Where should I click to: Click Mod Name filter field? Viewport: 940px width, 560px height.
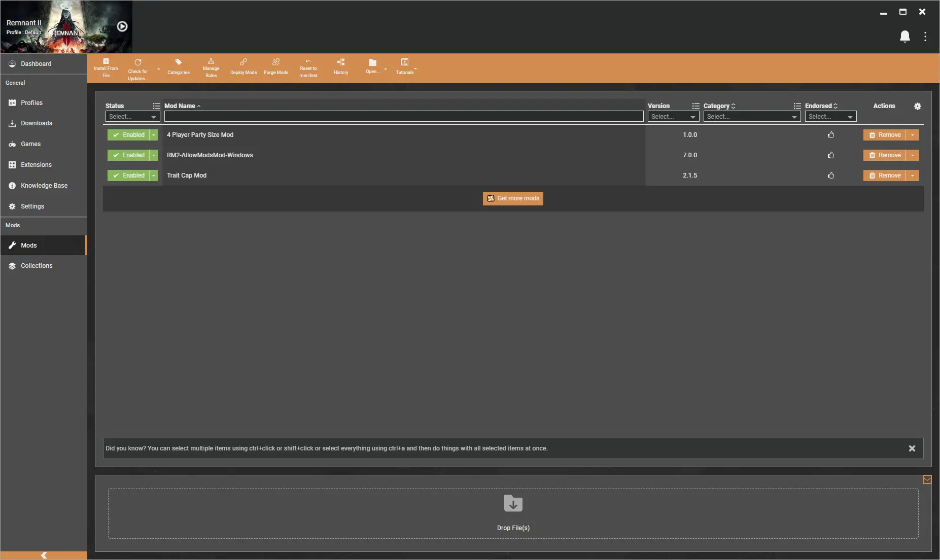coord(404,117)
